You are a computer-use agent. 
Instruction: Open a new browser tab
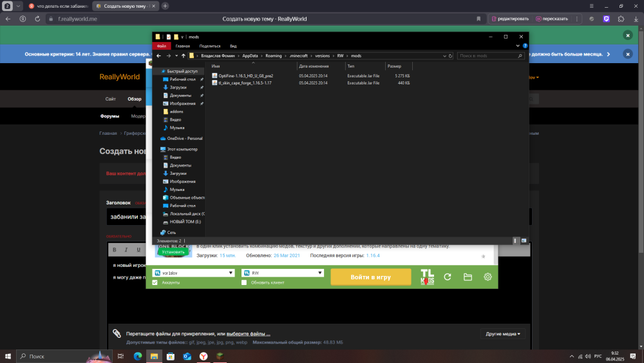coord(165,6)
